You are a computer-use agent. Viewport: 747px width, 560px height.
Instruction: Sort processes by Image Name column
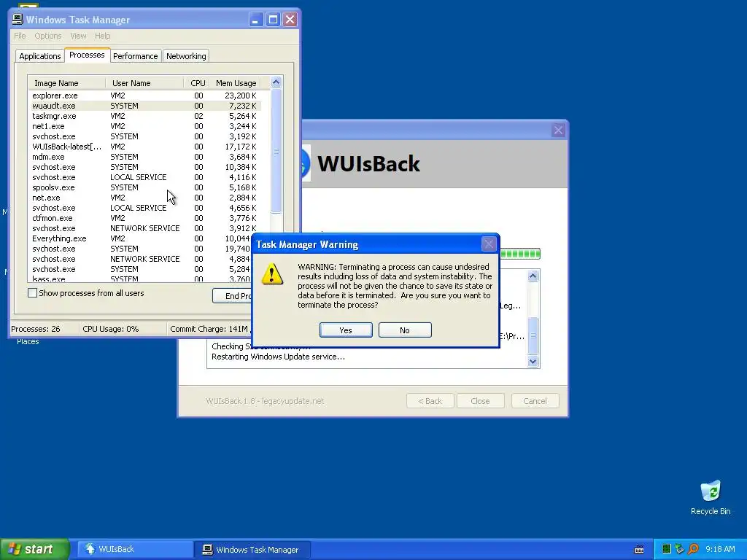(x=66, y=83)
